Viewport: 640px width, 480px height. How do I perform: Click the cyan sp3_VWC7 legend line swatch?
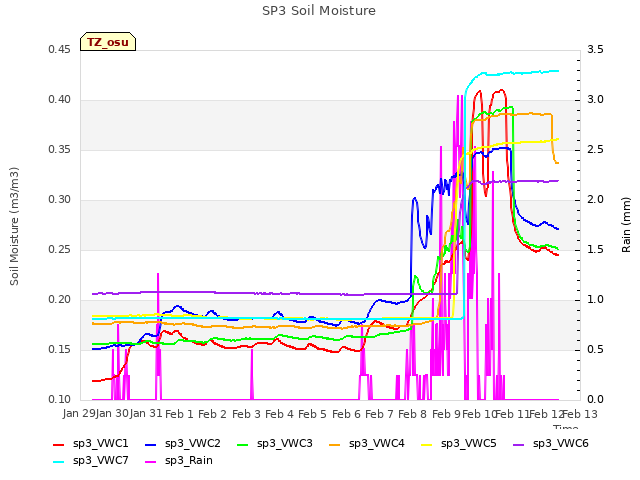coord(59,462)
